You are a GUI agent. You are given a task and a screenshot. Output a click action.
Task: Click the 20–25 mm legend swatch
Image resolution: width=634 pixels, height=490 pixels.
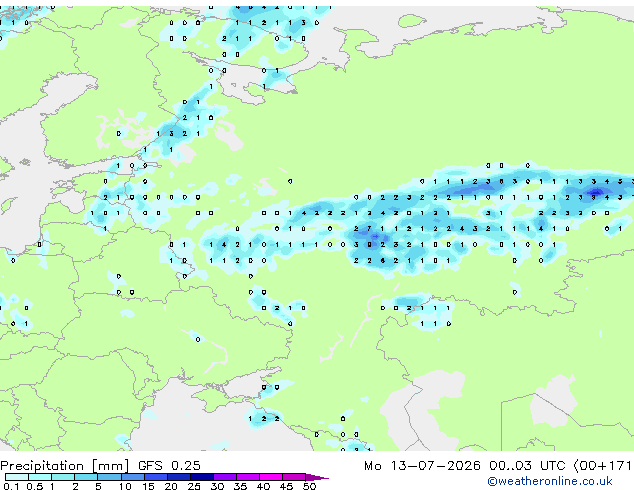pyautogui.click(x=179, y=477)
